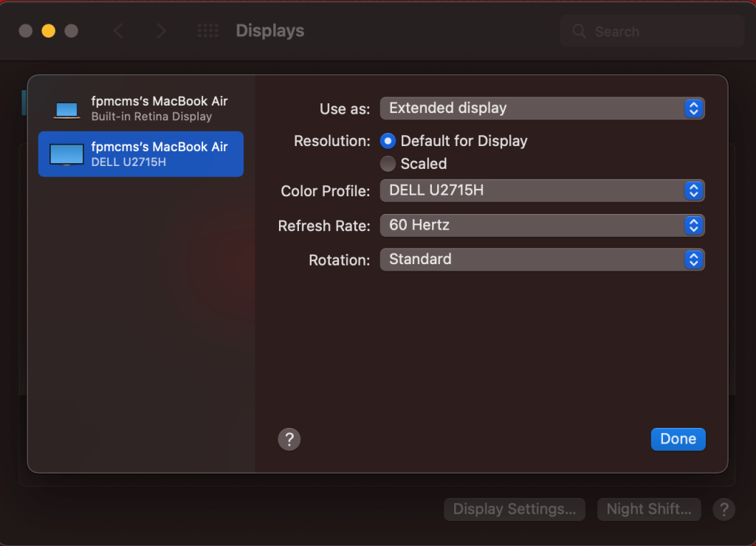
Task: Click the Refresh Rate: label
Action: pyautogui.click(x=324, y=226)
